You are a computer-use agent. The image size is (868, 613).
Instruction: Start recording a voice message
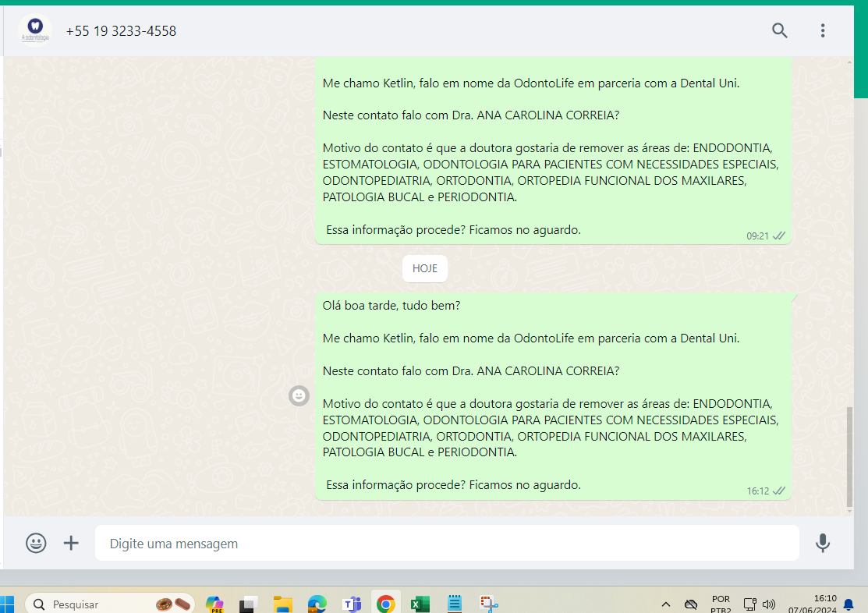[823, 543]
